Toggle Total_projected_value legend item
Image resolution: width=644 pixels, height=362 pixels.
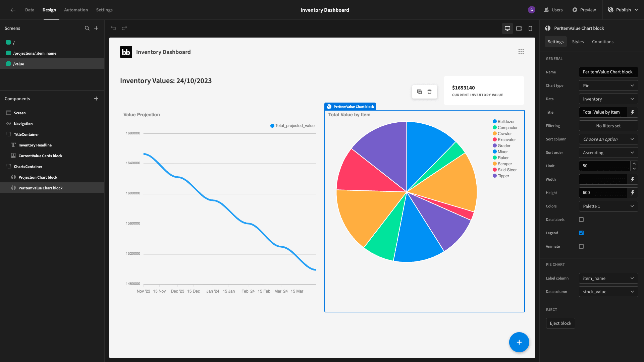click(292, 126)
